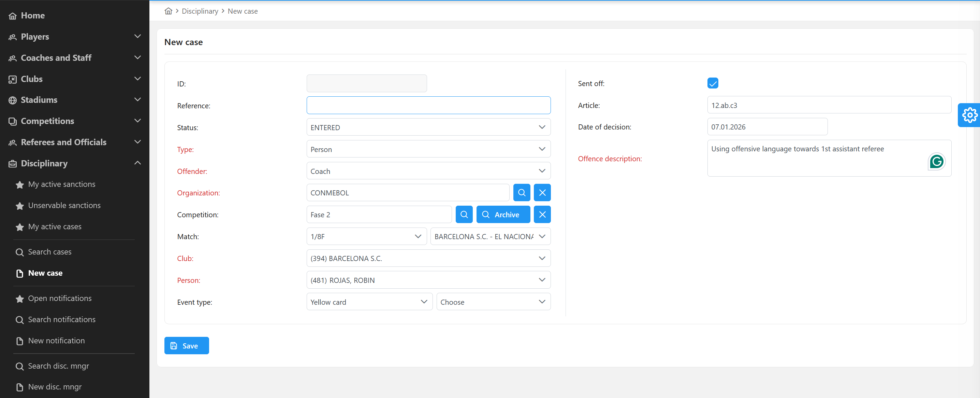Viewport: 980px width, 398px height.
Task: Clear the CONMEBOL organization field
Action: [x=542, y=193]
